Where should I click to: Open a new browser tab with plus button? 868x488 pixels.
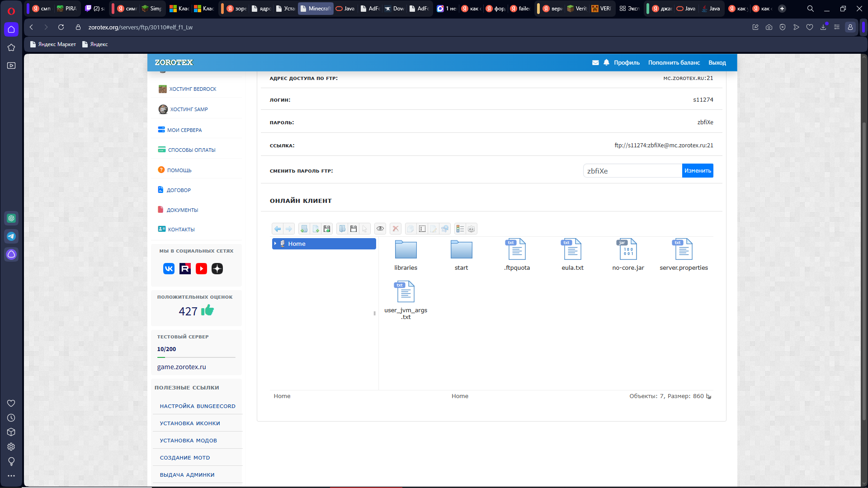(x=782, y=9)
